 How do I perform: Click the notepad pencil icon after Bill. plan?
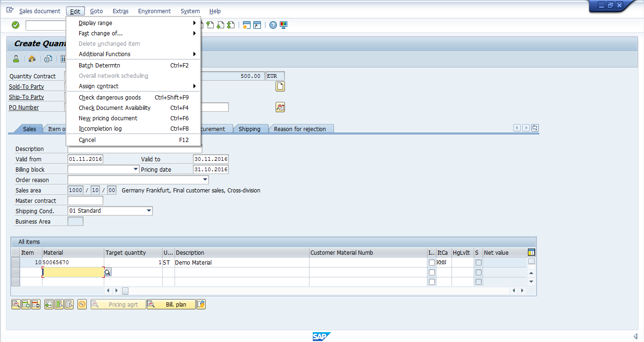pos(201,304)
